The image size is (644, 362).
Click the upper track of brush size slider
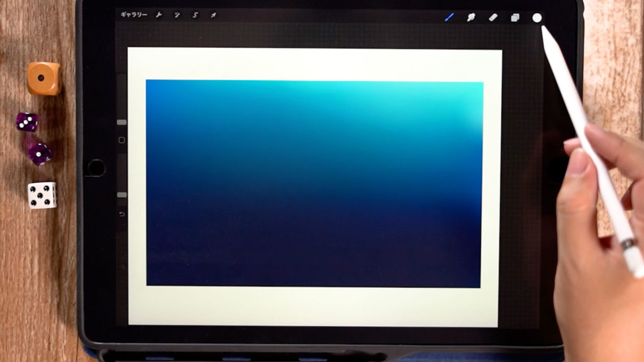pos(122,94)
